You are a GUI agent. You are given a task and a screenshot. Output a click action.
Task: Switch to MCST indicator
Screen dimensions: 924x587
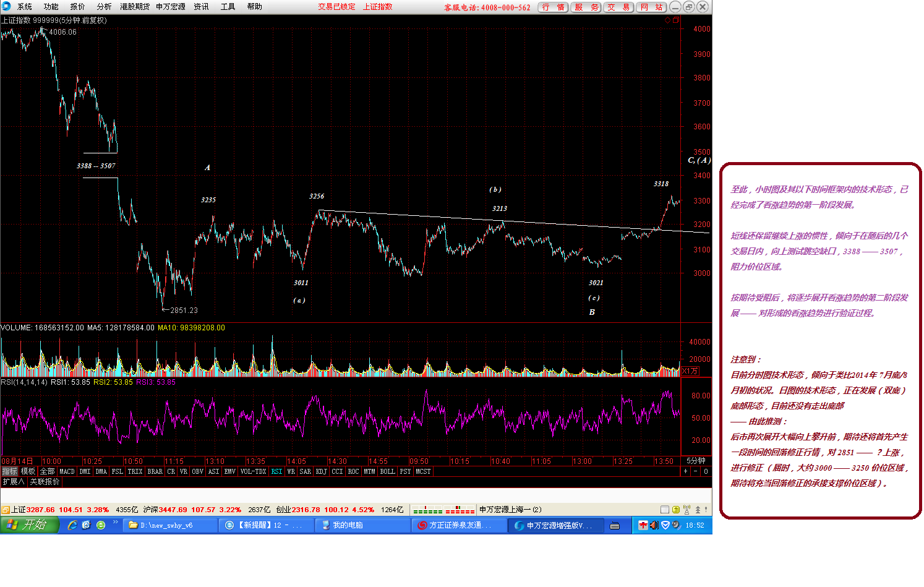(x=423, y=471)
